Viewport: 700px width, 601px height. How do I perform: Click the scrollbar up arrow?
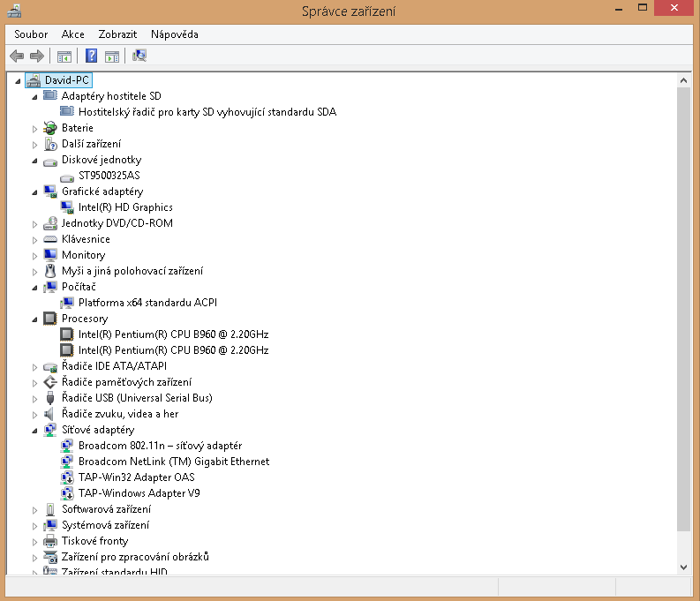tap(683, 80)
